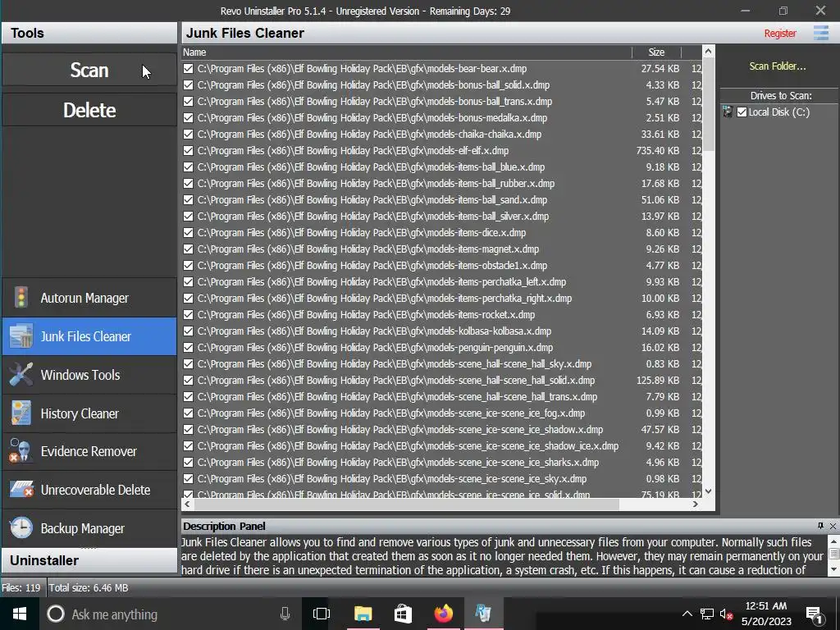840x630 pixels.
Task: Toggle checkbox for models-items-rocket.x.dmp
Action: (x=188, y=314)
